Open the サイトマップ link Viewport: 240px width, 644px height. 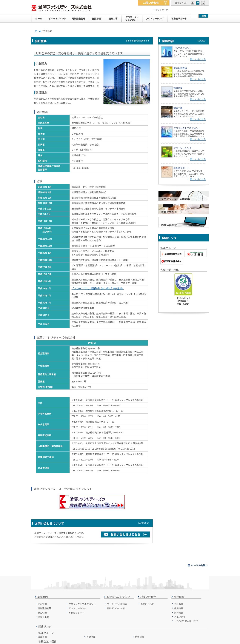pyautogui.click(x=161, y=10)
